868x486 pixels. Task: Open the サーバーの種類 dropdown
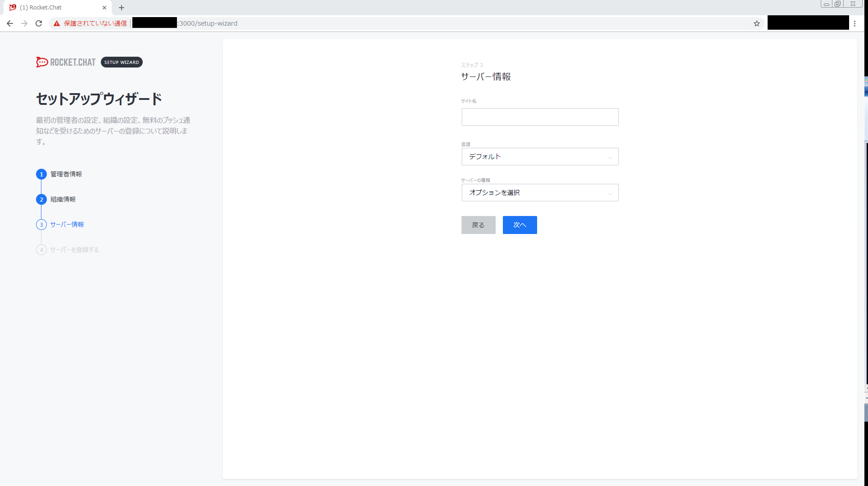click(539, 193)
